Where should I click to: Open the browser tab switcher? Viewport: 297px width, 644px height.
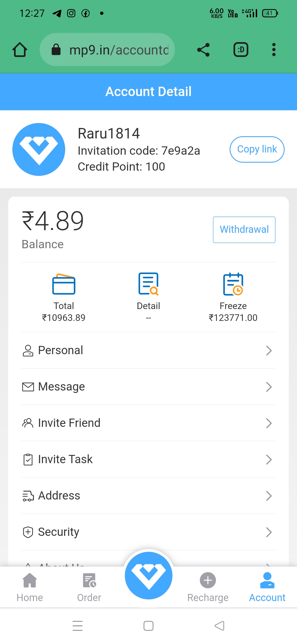[x=241, y=50]
